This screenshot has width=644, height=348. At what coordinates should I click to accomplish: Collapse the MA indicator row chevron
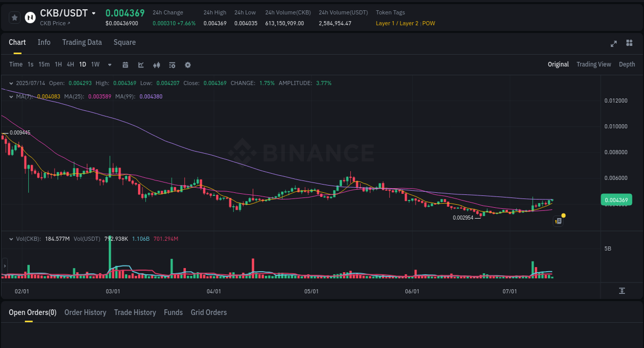11,96
